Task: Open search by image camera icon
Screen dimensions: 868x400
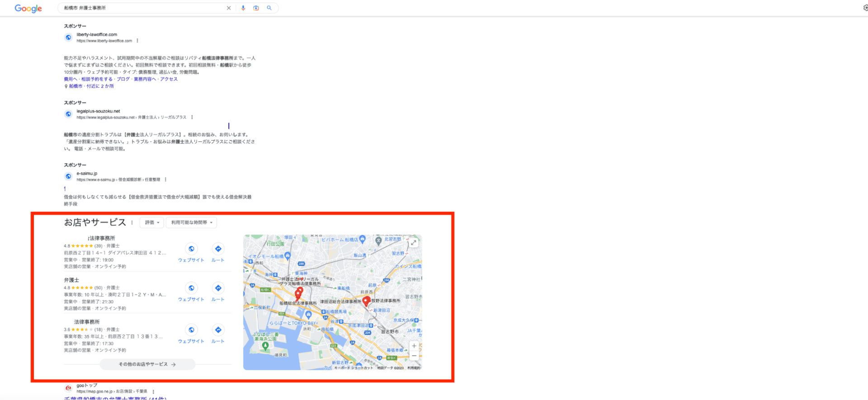Action: (256, 8)
